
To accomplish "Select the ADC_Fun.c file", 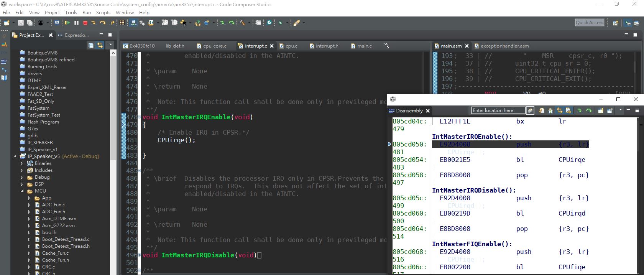I will click(x=53, y=205).
